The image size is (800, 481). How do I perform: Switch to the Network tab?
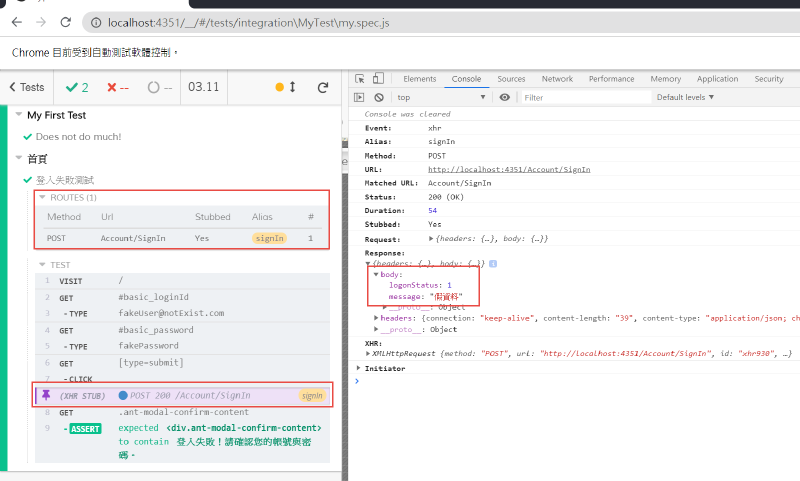(x=557, y=79)
